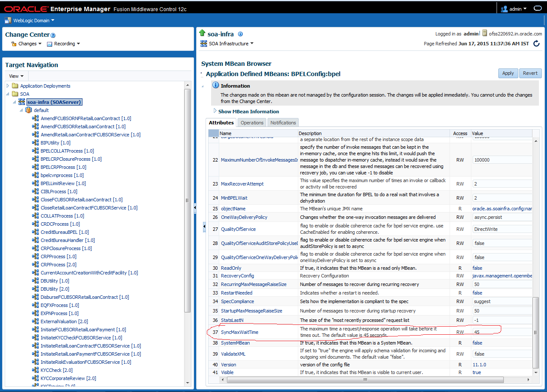This screenshot has height=392, width=547.
Task: Click the attributes table horizontal scrollbar
Action: coord(365,379)
